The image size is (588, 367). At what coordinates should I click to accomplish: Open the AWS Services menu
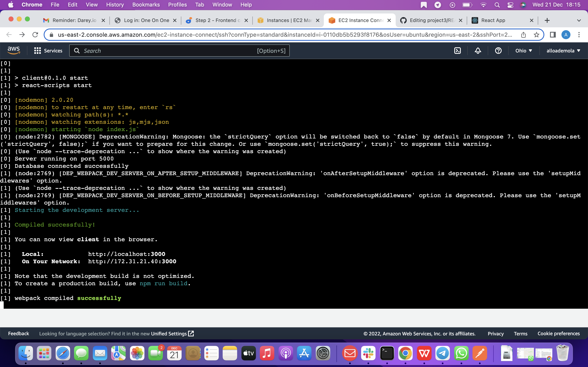tap(48, 51)
